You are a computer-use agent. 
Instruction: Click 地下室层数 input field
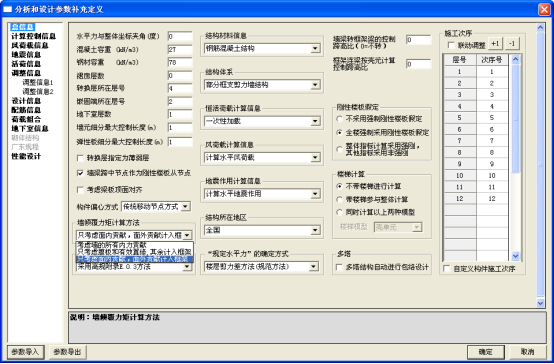click(180, 115)
